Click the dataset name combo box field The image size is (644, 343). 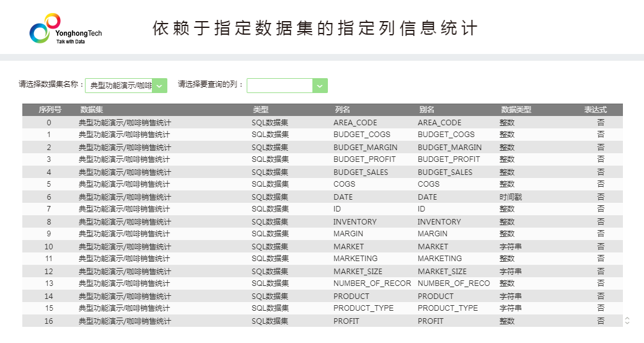click(x=119, y=86)
